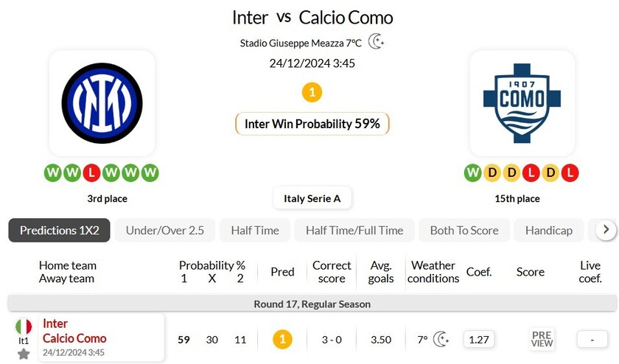Open the Half Time/Full Time tab
619x364 pixels.
point(354,230)
